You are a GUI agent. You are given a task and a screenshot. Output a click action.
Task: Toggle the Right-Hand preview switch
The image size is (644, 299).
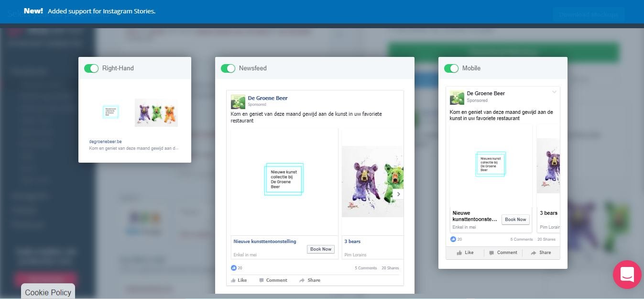[x=91, y=68]
